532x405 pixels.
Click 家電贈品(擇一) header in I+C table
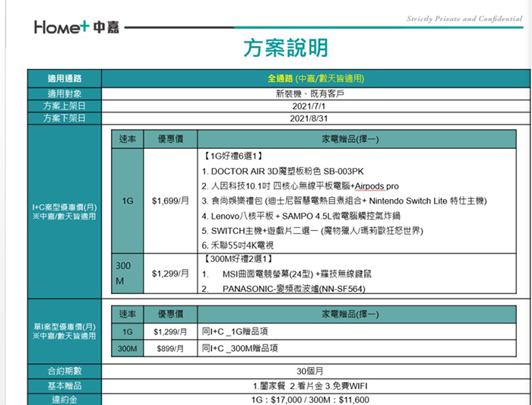point(356,139)
